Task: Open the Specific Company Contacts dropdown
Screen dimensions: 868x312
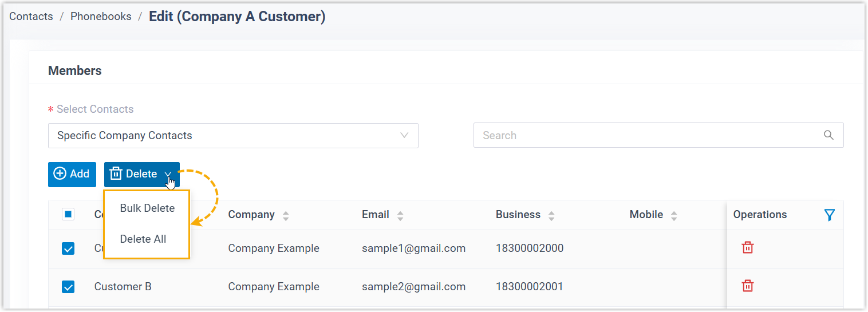Action: 233,136
